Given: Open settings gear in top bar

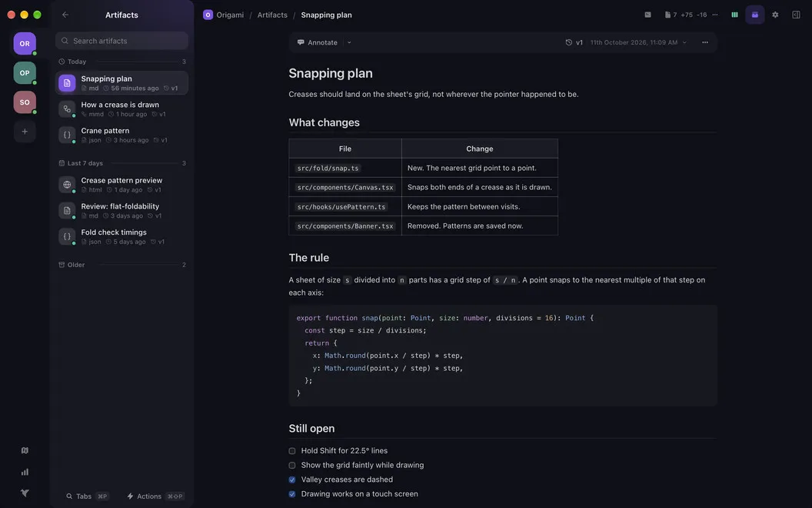Looking at the screenshot, I should [x=775, y=15].
